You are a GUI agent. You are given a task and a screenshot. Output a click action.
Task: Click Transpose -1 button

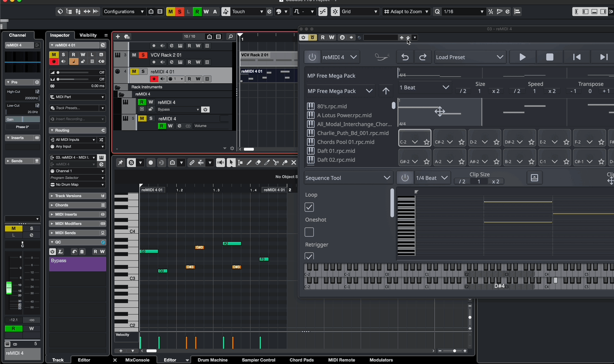coord(573,91)
